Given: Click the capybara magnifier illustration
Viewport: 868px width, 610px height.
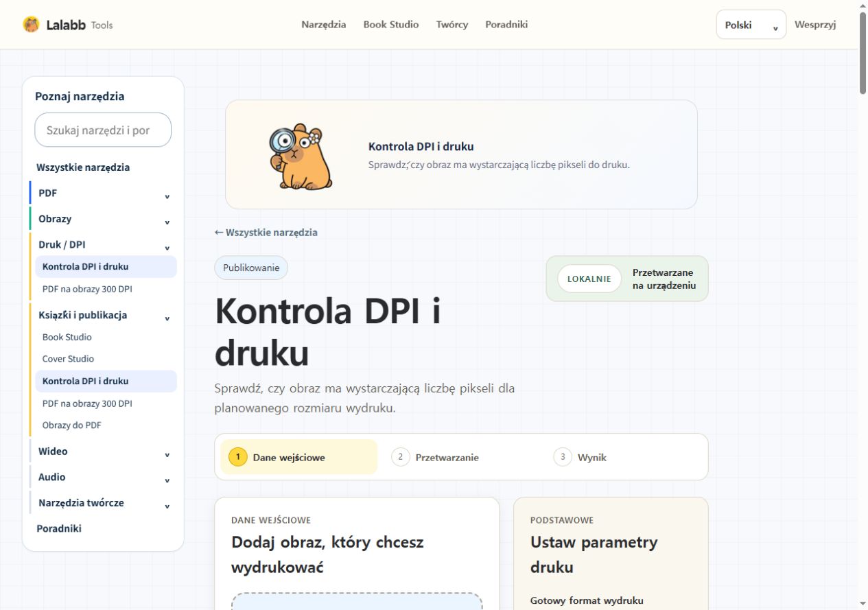Looking at the screenshot, I should 299,156.
